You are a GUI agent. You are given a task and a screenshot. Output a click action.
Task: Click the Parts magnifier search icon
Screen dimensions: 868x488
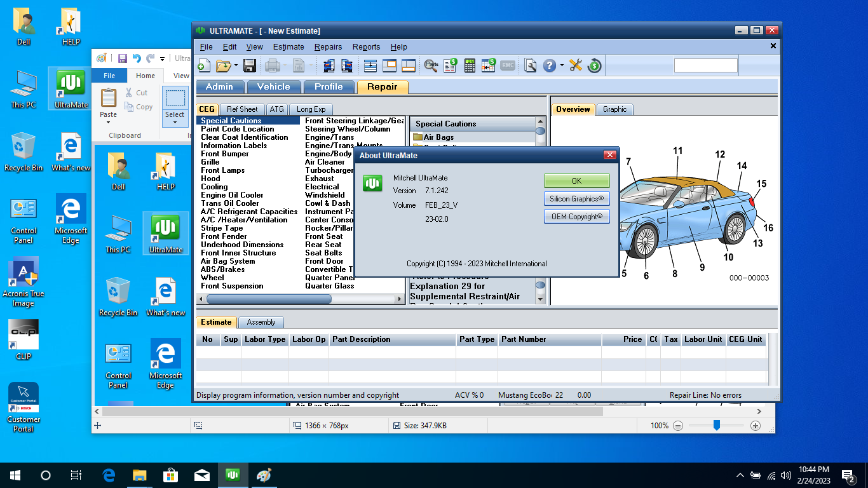[x=431, y=65]
